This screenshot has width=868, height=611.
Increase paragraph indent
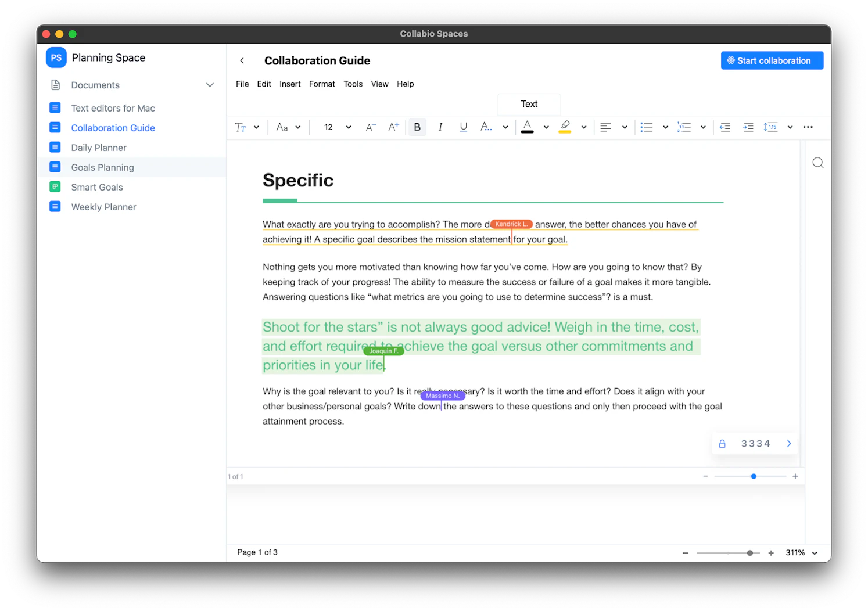(748, 127)
